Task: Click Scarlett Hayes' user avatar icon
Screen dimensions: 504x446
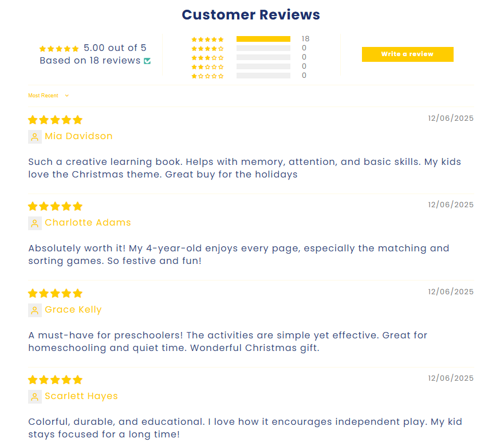Action: [34, 397]
